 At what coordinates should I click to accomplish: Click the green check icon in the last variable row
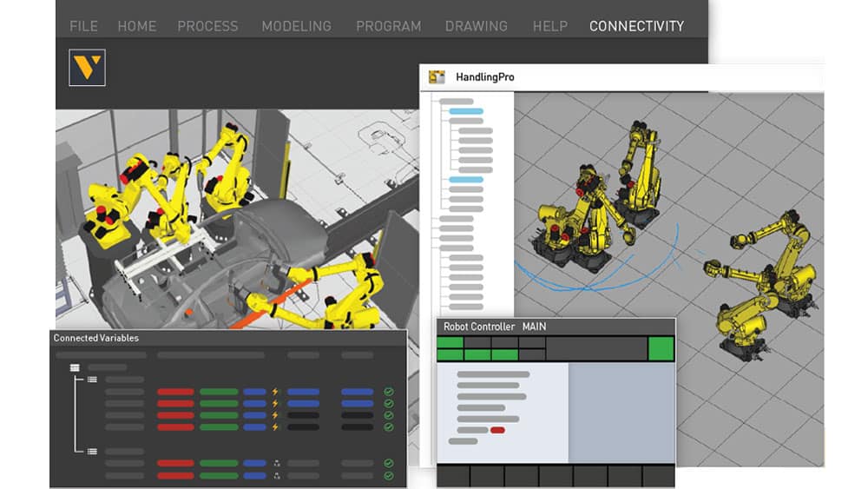pyautogui.click(x=389, y=476)
